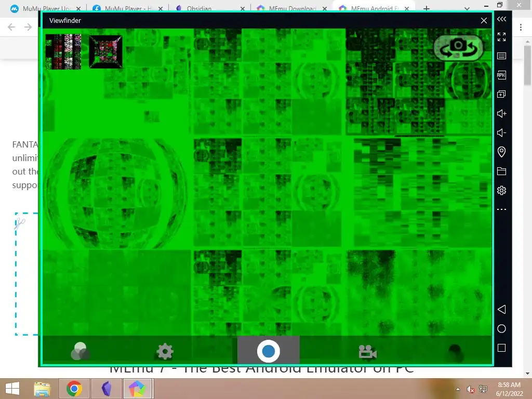Open the shared folder icon in sidebar
The width and height of the screenshot is (532, 399).
pos(501,171)
